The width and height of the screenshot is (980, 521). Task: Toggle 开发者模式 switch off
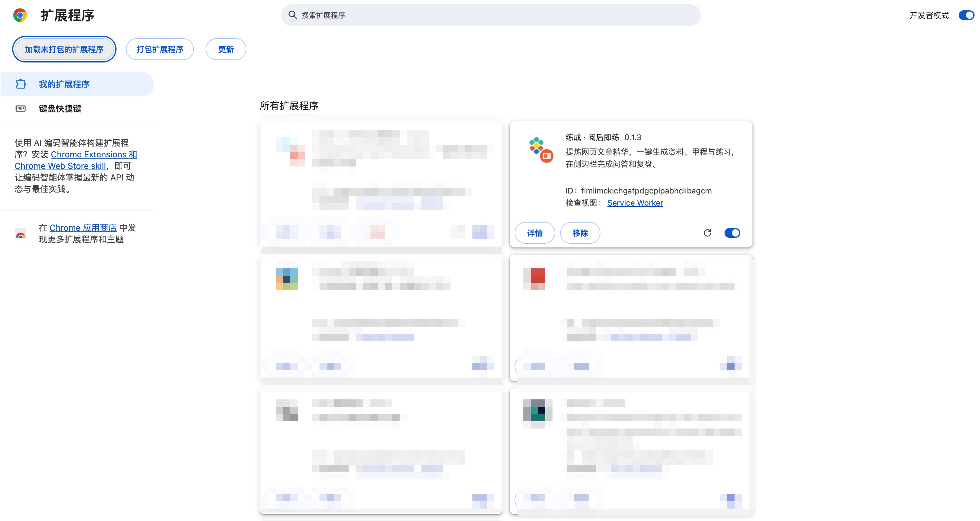966,15
